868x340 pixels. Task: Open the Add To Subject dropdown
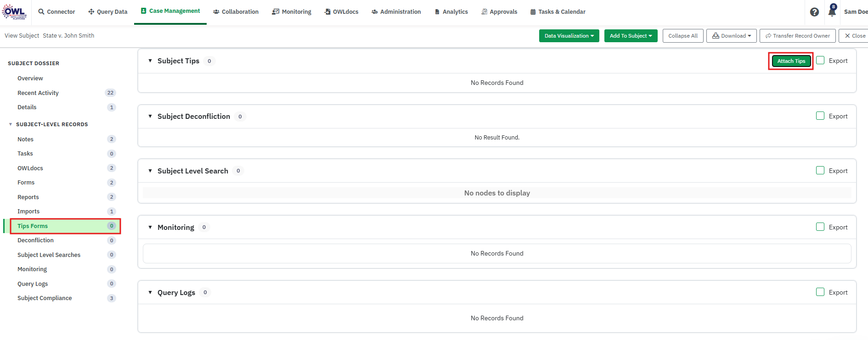[631, 36]
